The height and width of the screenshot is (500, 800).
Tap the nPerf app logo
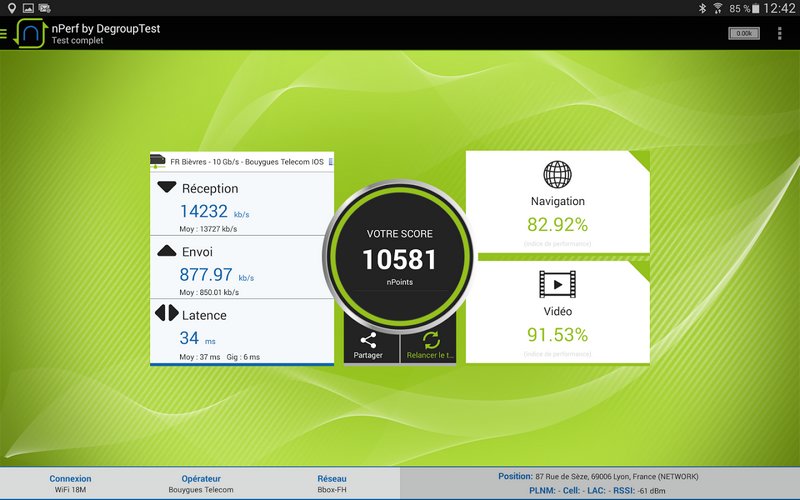click(x=31, y=34)
